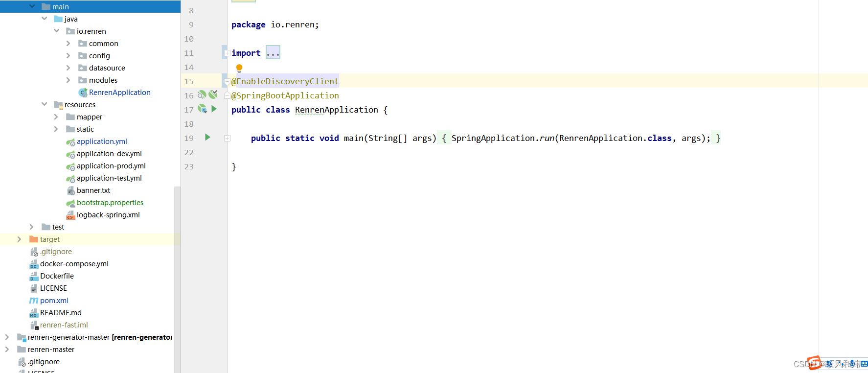Expand the modules package arrow
The image size is (868, 373).
69,80
